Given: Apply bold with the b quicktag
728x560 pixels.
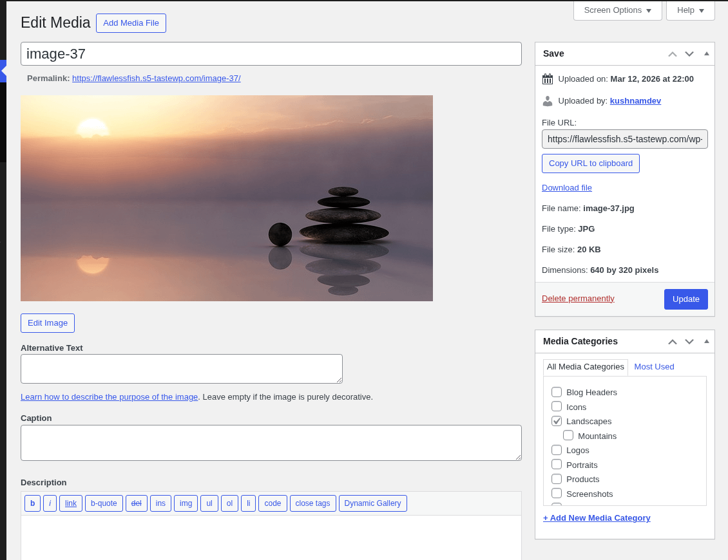Looking at the screenshot, I should [32, 503].
